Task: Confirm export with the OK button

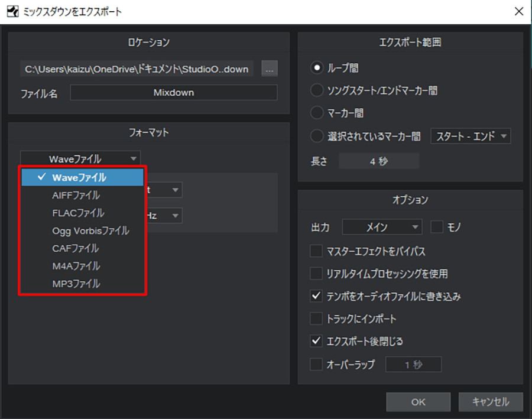Action: [x=418, y=402]
